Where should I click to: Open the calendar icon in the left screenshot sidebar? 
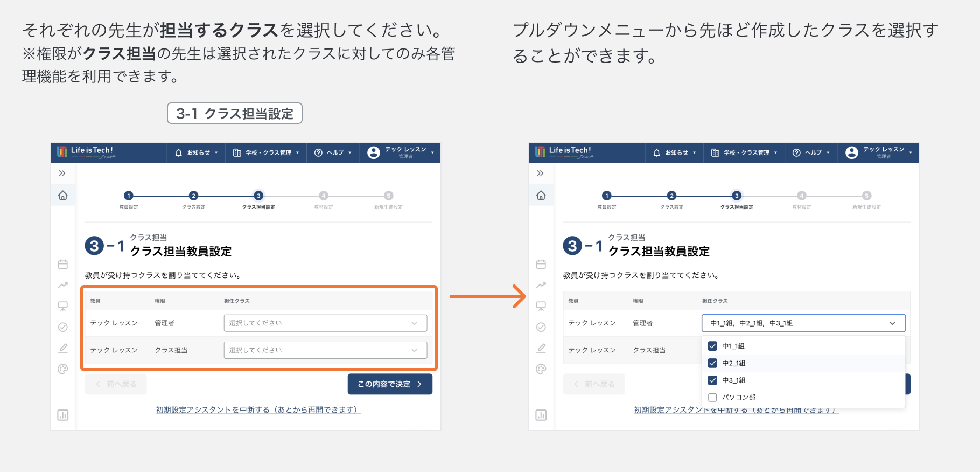63,264
